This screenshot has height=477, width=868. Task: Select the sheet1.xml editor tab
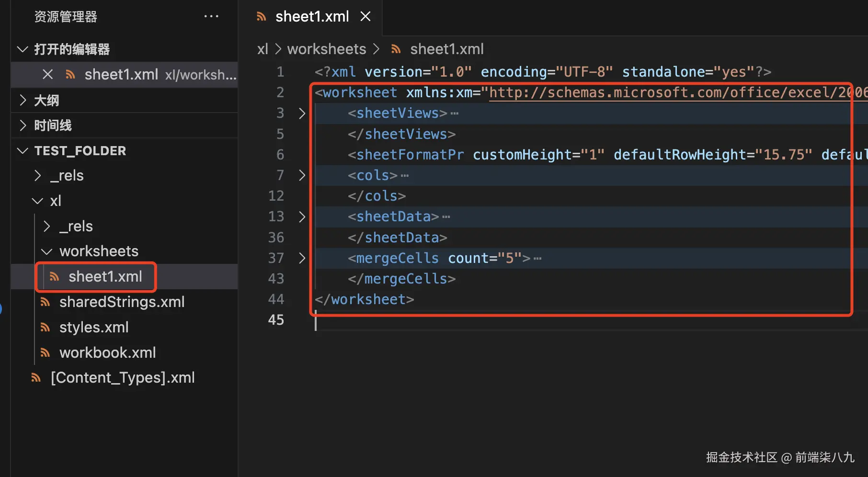pyautogui.click(x=312, y=17)
